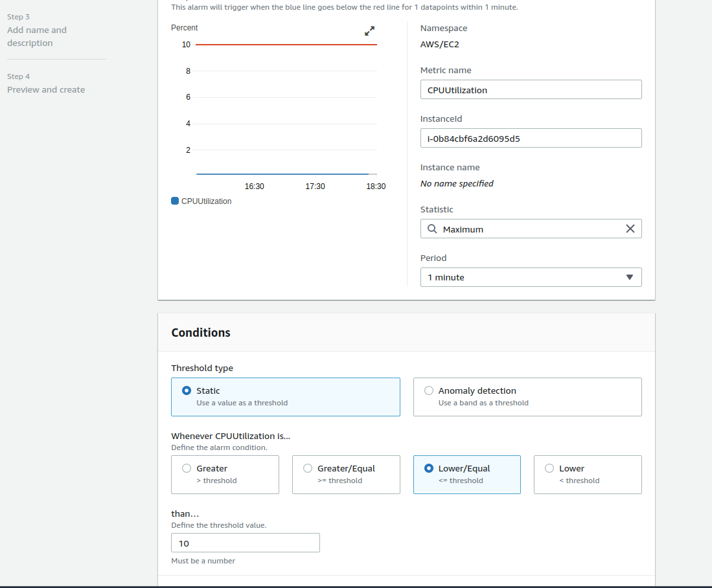Click the red threshold line on graph
Image resolution: width=712 pixels, height=588 pixels.
[286, 45]
